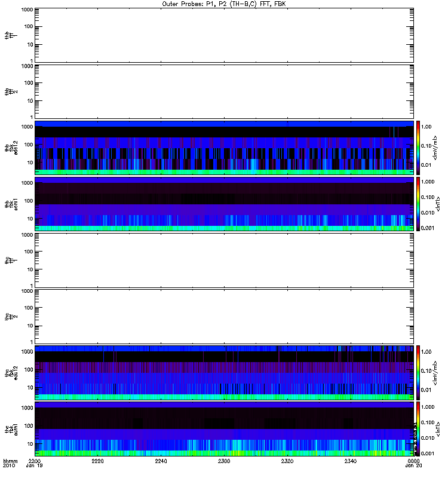Click the '<|nT|>' unit label beside thb scm1
The width and height of the screenshot is (448, 478).
click(x=438, y=204)
